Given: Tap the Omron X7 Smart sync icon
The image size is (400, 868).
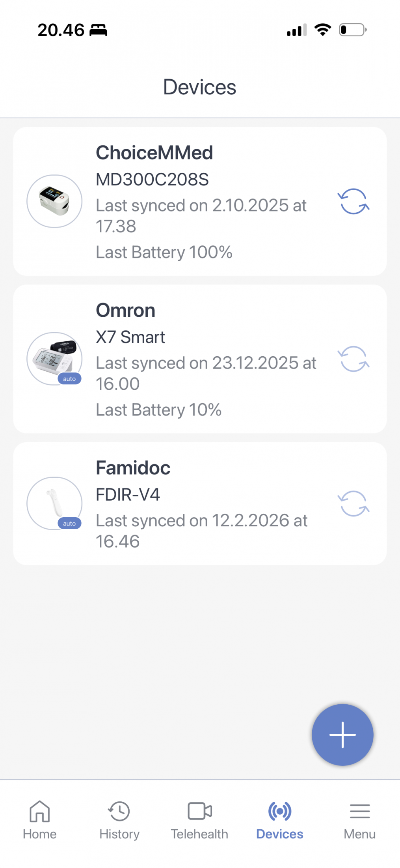Looking at the screenshot, I should tap(353, 359).
